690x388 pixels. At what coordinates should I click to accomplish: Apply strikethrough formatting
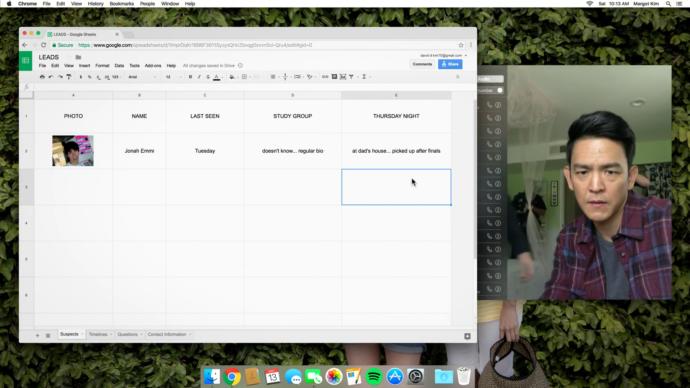click(x=208, y=77)
